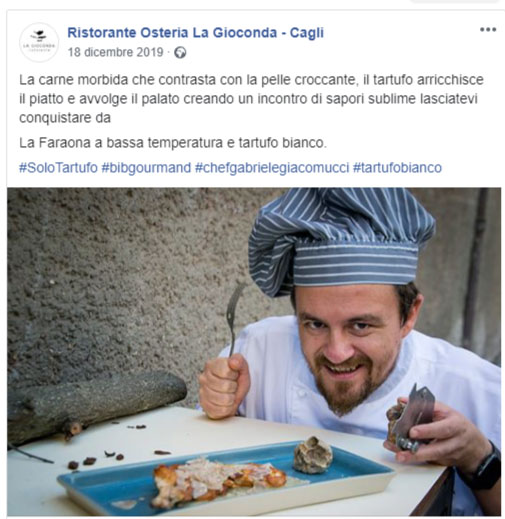Follow the #SoloTartufo hashtag
This screenshot has width=505, height=519.
pyautogui.click(x=58, y=167)
